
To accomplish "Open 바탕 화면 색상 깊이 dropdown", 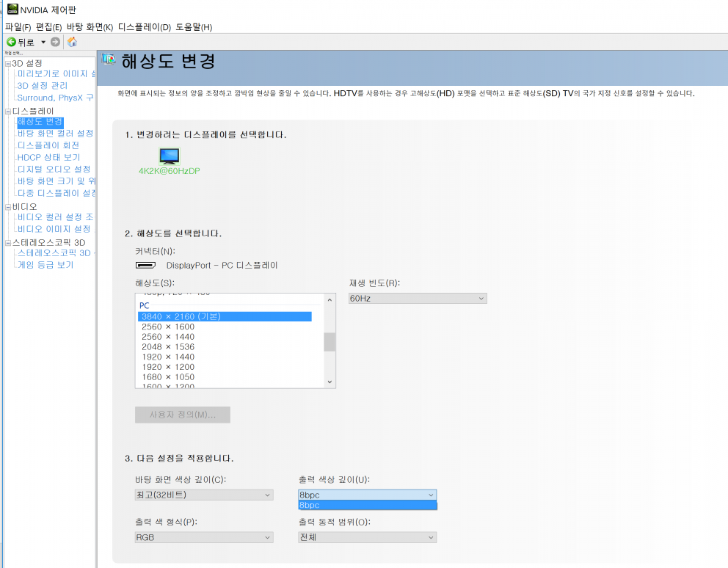I will click(204, 495).
